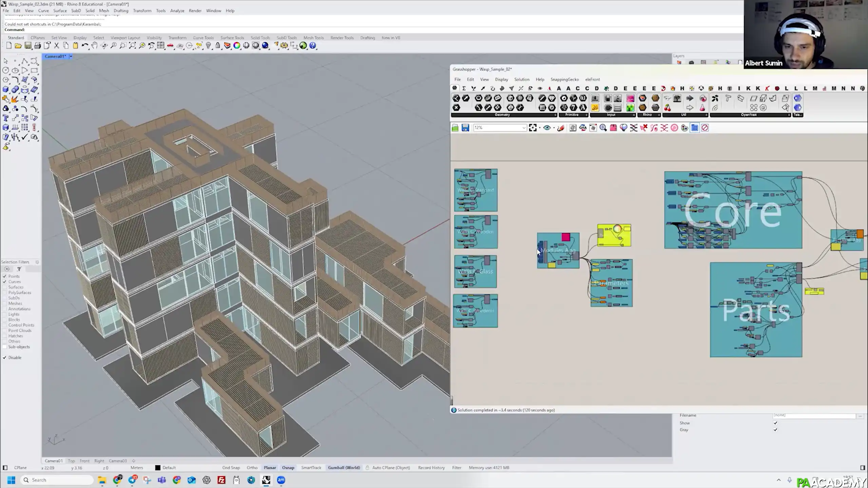Viewport: 868px width, 488px height.
Task: Open a Grasshopper file
Action: (x=455, y=128)
